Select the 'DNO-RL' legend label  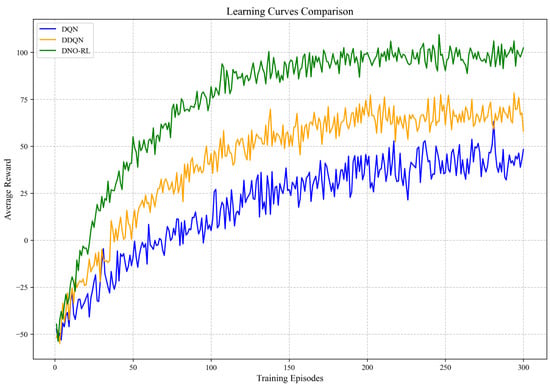[x=76, y=51]
